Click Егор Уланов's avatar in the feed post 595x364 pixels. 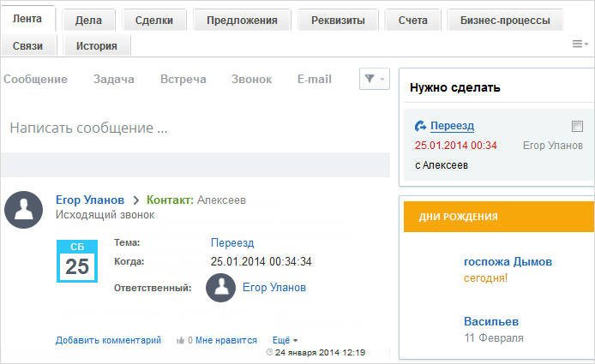[23, 210]
